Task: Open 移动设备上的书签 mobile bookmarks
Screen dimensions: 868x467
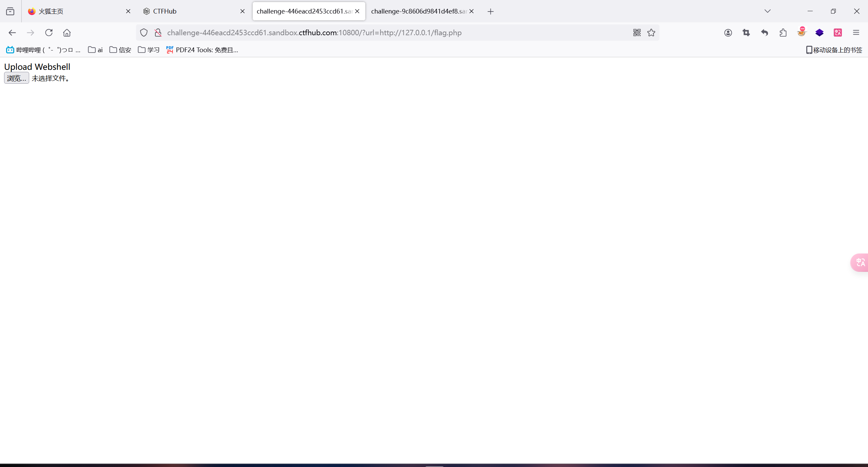Action: point(834,50)
